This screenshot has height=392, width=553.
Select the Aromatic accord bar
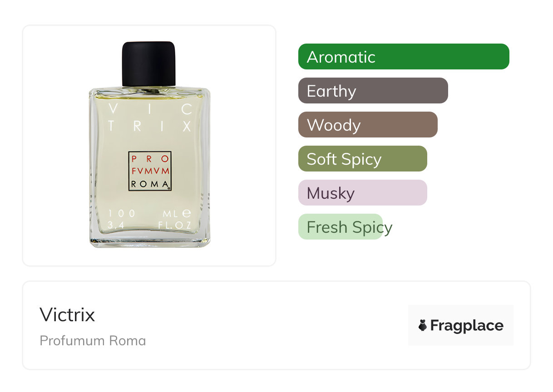point(404,57)
